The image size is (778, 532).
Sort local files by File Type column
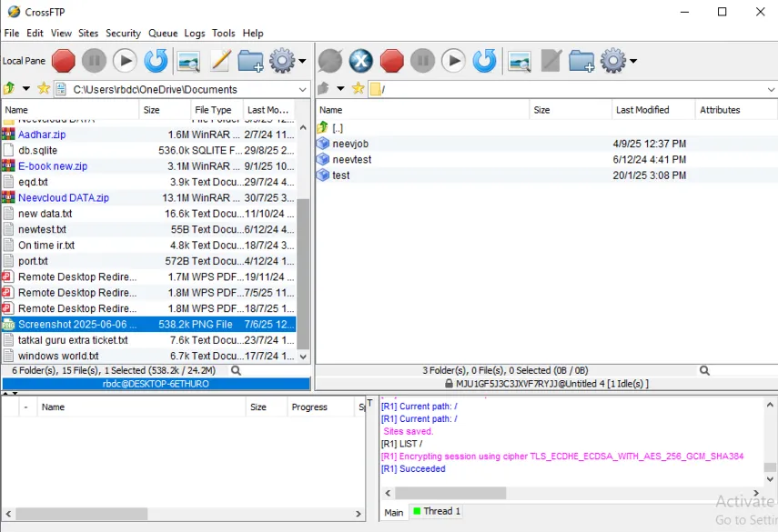pyautogui.click(x=217, y=109)
